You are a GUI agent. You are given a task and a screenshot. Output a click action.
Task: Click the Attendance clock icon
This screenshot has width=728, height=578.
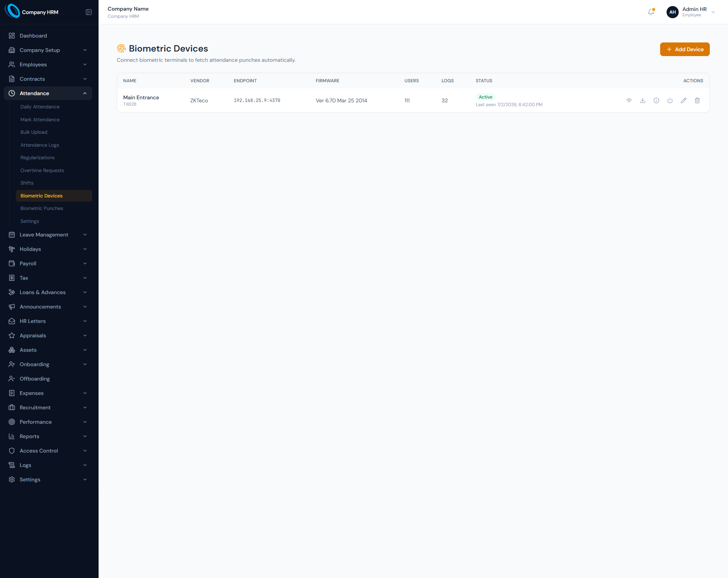click(x=12, y=93)
